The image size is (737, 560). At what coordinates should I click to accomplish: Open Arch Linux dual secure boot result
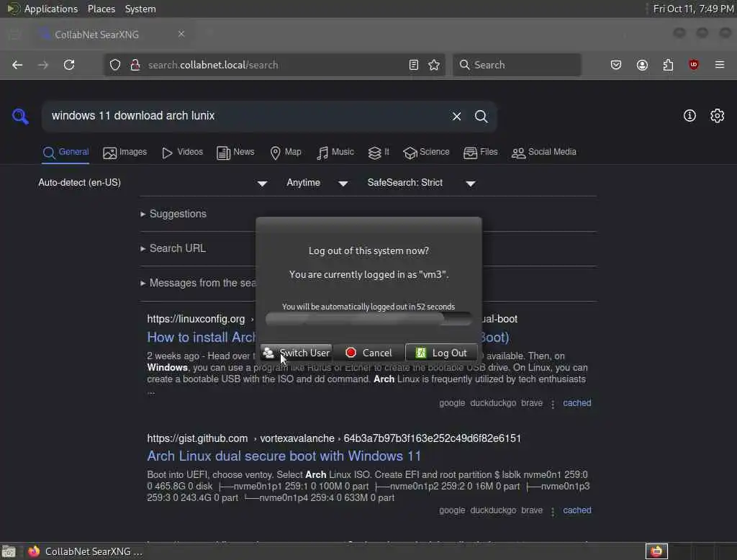[284, 456]
